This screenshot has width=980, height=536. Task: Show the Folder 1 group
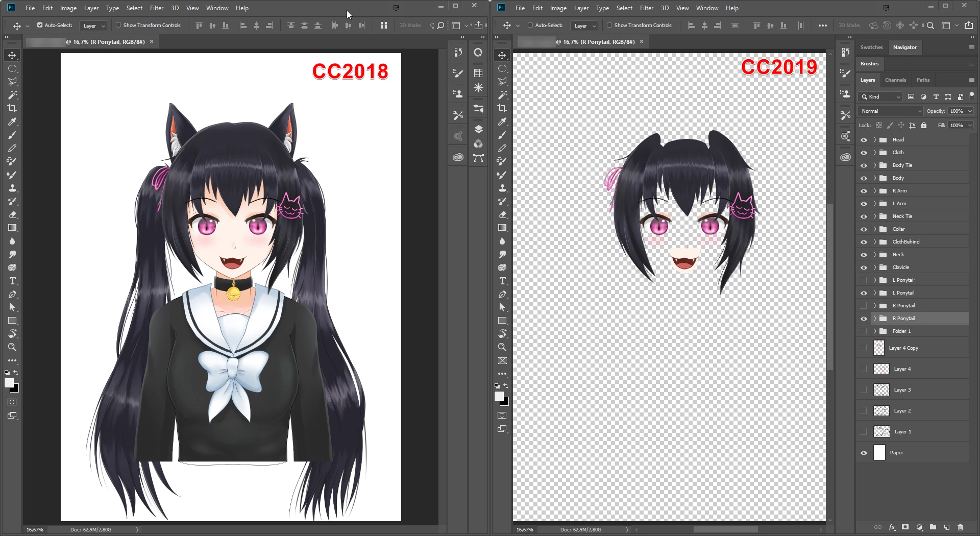[864, 331]
